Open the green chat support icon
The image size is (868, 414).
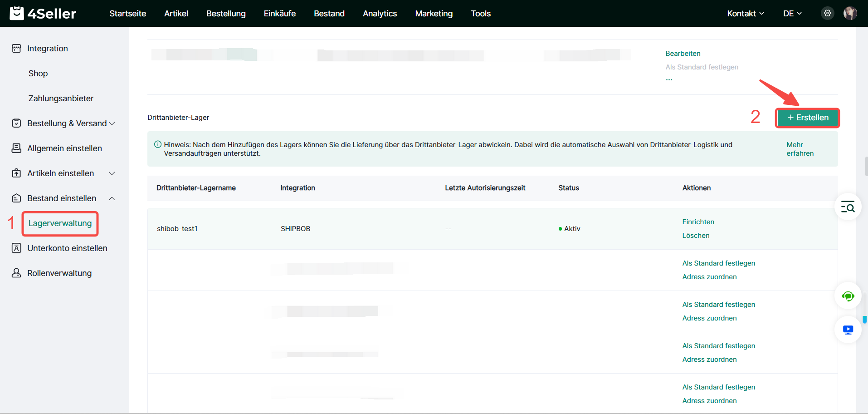(848, 296)
